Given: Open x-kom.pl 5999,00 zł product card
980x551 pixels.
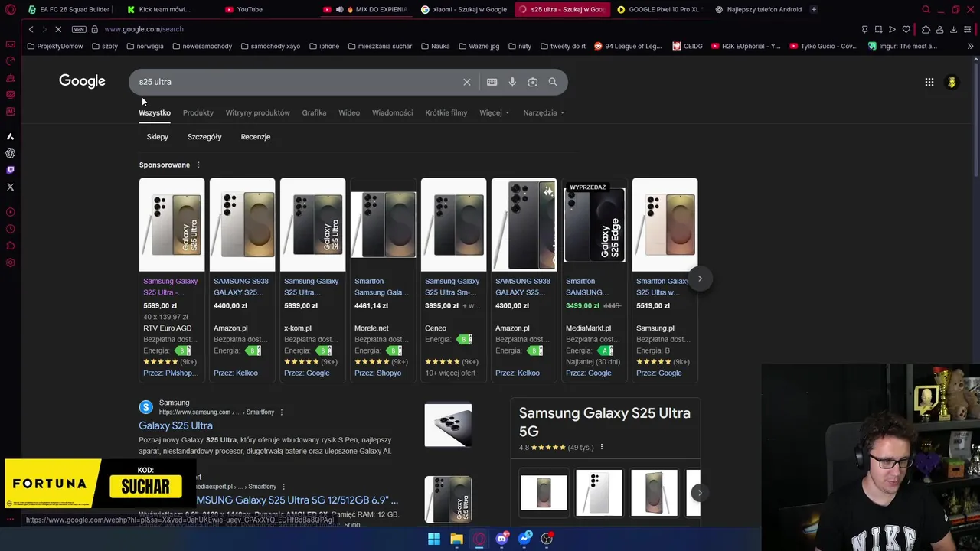Looking at the screenshot, I should (312, 279).
